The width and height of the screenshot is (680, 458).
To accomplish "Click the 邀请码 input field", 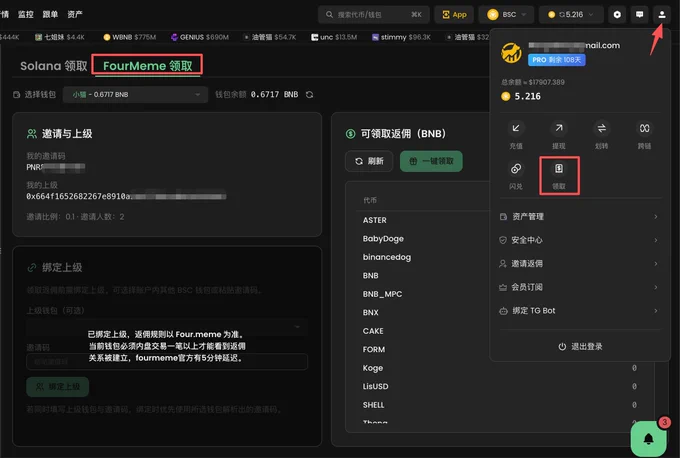I will (x=167, y=362).
